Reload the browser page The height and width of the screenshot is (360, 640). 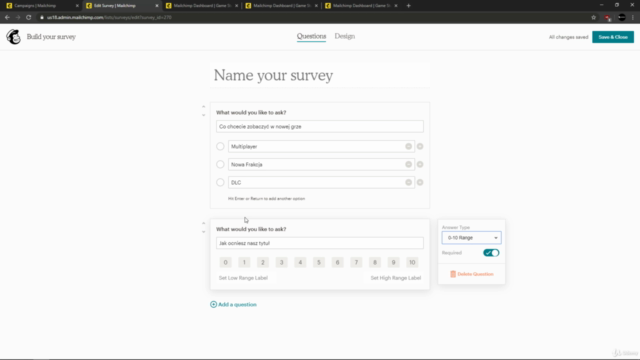tap(29, 18)
